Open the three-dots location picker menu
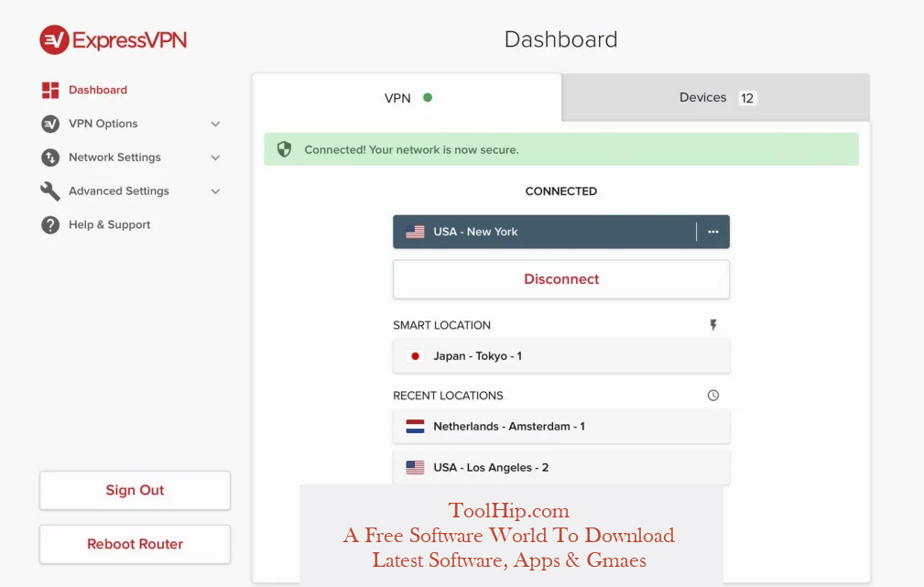924x587 pixels. click(713, 232)
